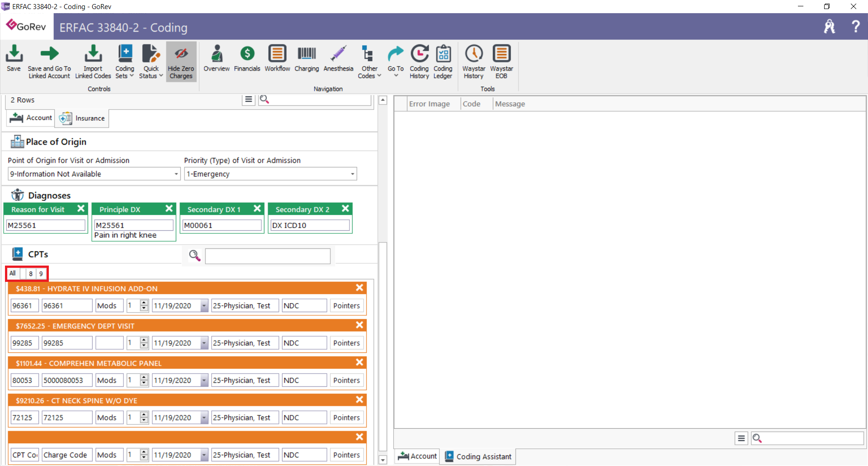The height and width of the screenshot is (466, 868).
Task: Open date dropdown for CPT 96361
Action: coord(204,306)
